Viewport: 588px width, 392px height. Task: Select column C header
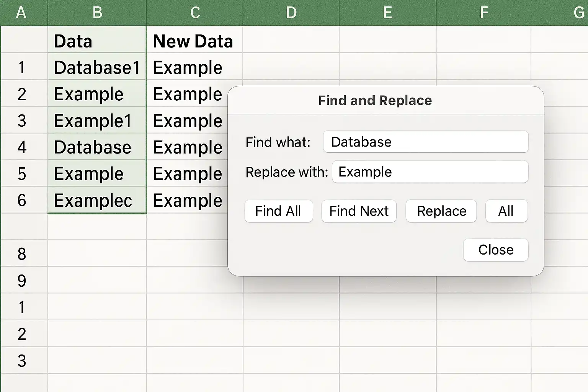(x=195, y=13)
